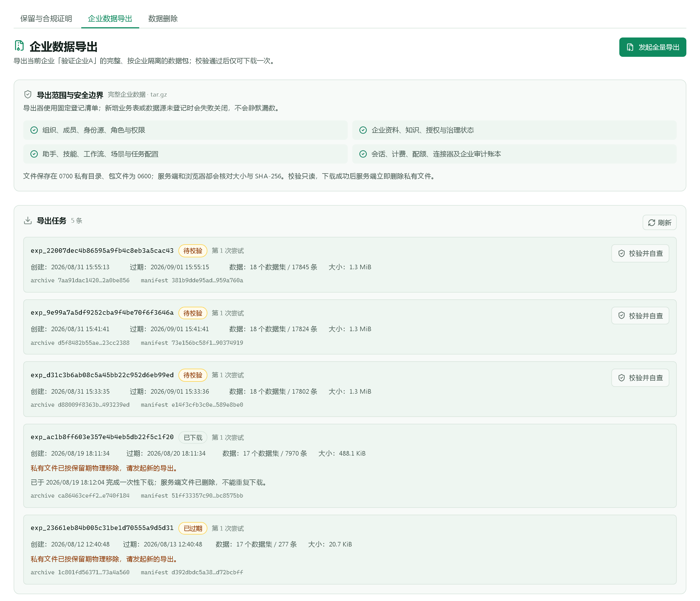Click the 已于 2026/08/19 18:12:04 download note
The height and width of the screenshot is (601, 700).
[x=149, y=483]
